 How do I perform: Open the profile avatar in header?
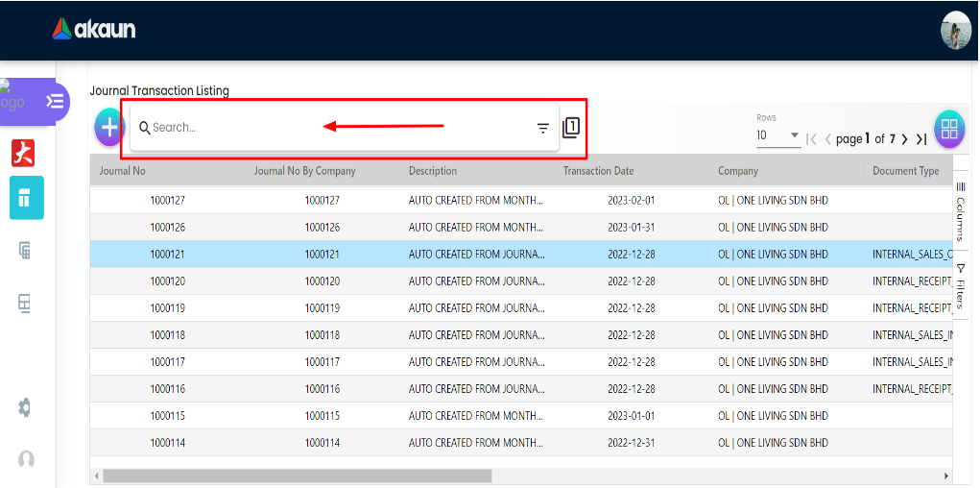[x=955, y=30]
